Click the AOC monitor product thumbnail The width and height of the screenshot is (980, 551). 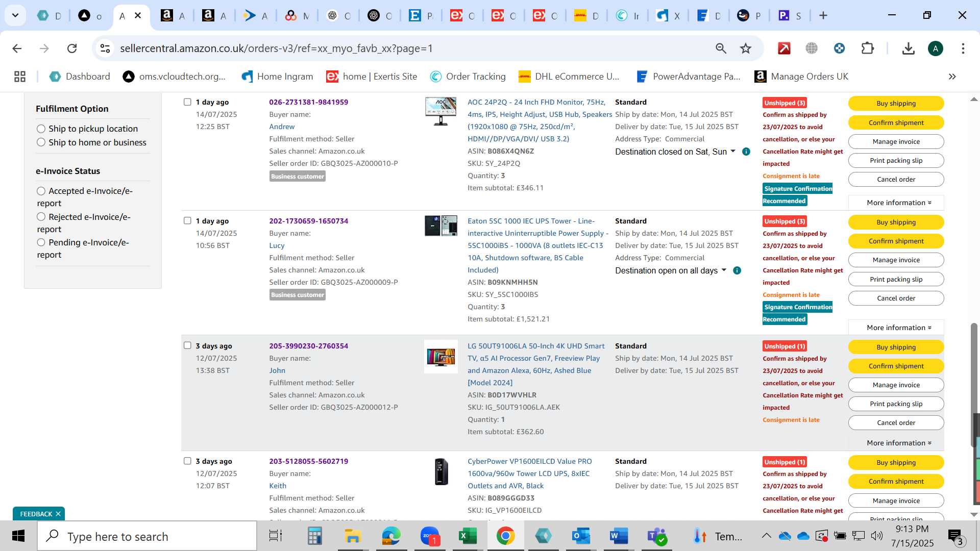[440, 111]
